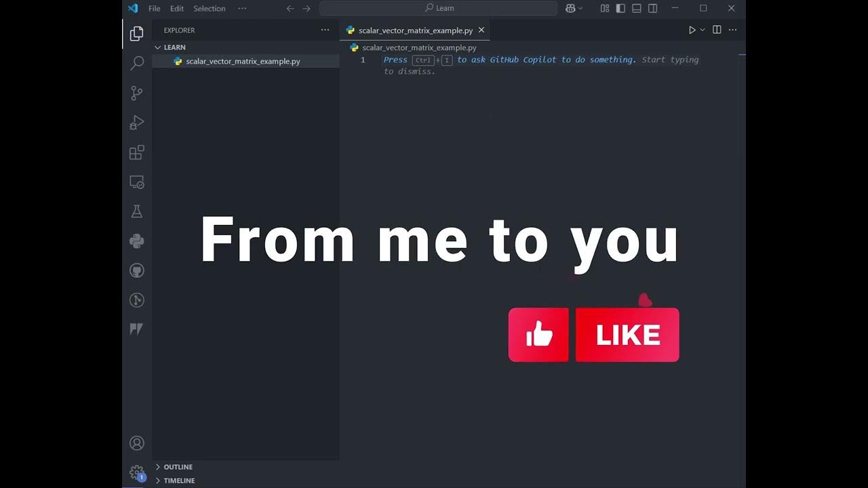868x488 pixels.
Task: Open the Extensions view
Action: click(x=137, y=152)
